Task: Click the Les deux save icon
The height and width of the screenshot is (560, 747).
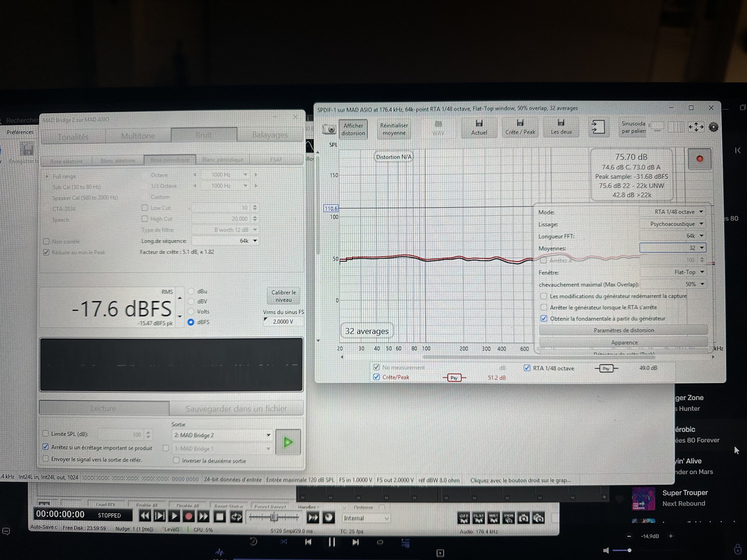Action: tap(561, 127)
